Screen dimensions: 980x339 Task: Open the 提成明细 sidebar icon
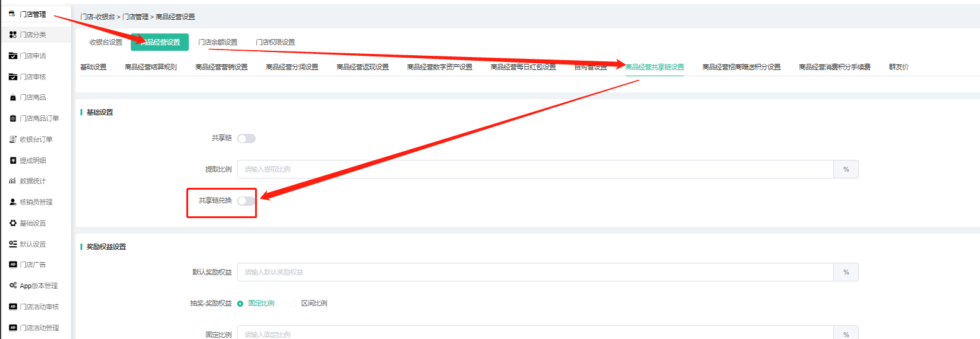pos(13,161)
